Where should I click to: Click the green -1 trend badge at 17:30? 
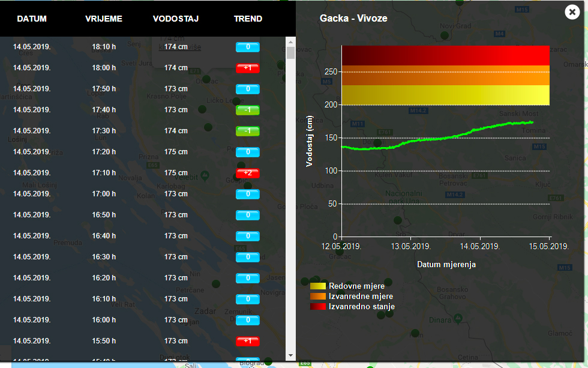click(248, 131)
